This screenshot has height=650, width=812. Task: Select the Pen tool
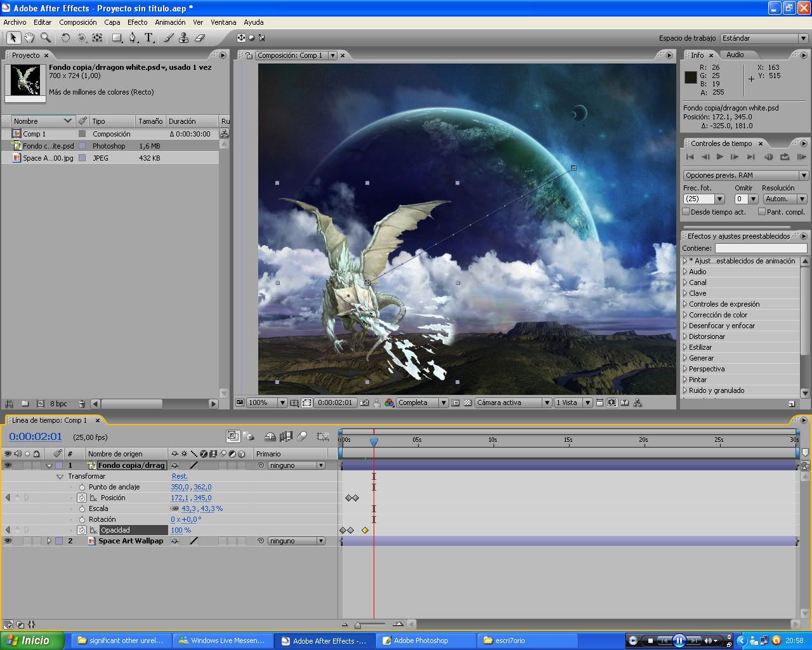coord(133,38)
